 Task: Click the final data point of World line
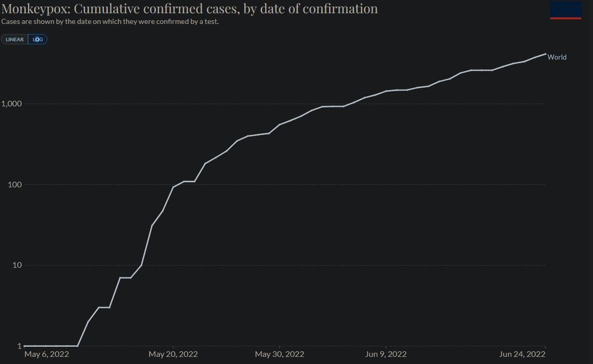pos(545,53)
